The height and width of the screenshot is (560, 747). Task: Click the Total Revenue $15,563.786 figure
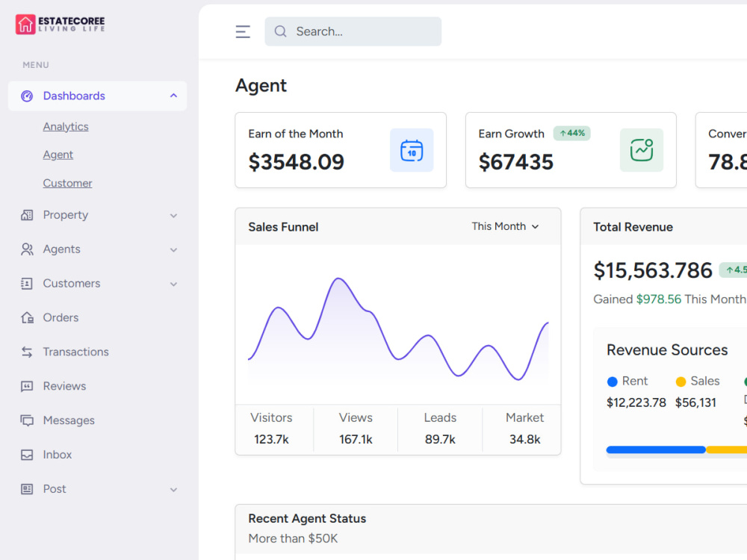point(653,270)
